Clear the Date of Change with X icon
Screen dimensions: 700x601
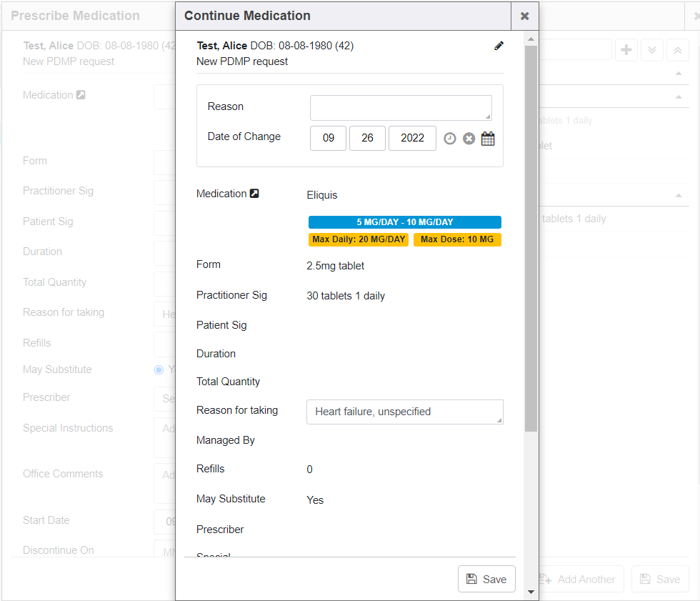(x=469, y=139)
